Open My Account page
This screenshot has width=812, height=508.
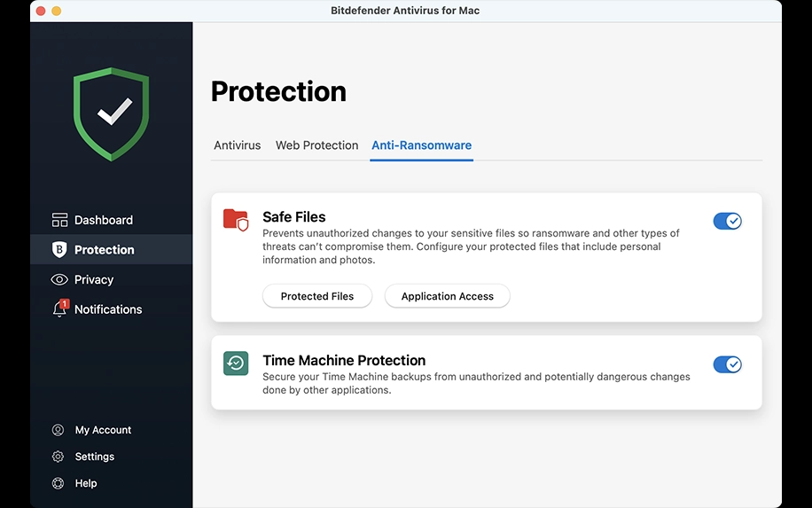[103, 430]
